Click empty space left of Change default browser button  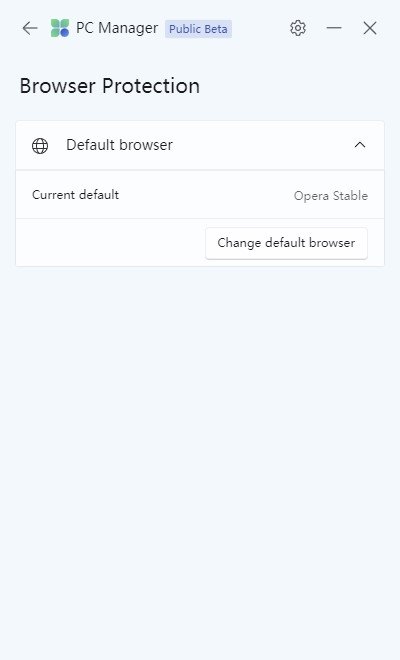pos(109,243)
